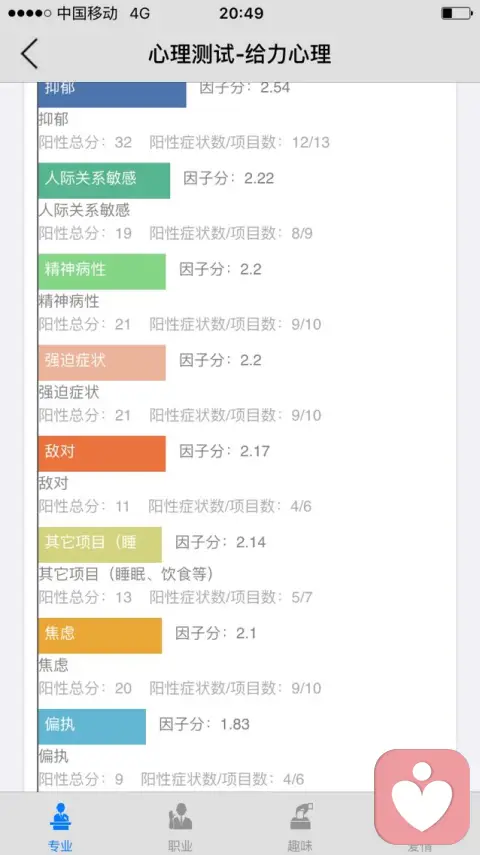Select the 人际关系敏感 green bar
The height and width of the screenshot is (855, 480).
(x=104, y=180)
